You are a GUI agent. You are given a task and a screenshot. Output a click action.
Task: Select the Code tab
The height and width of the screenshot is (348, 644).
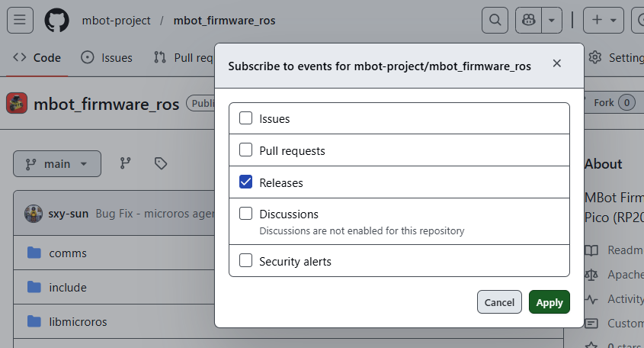[37, 57]
